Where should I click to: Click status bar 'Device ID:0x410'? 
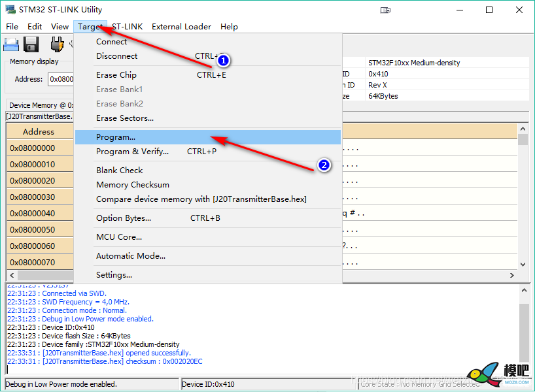pyautogui.click(x=208, y=384)
